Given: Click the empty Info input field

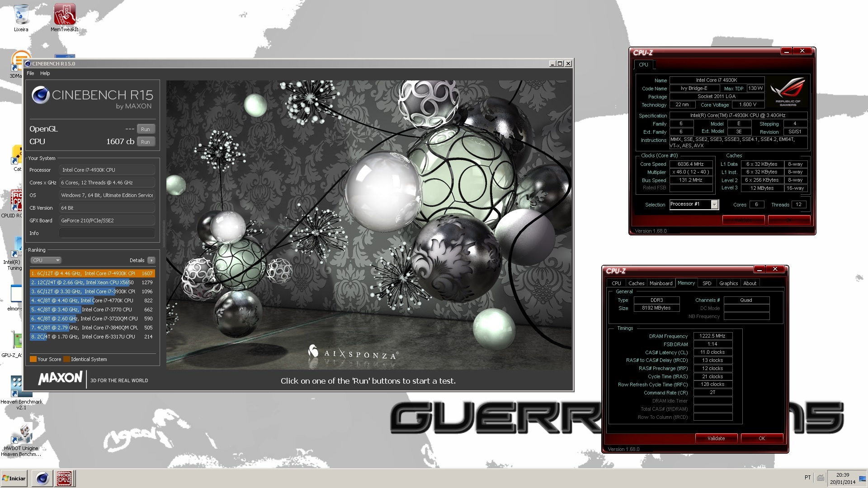Looking at the screenshot, I should tap(107, 233).
